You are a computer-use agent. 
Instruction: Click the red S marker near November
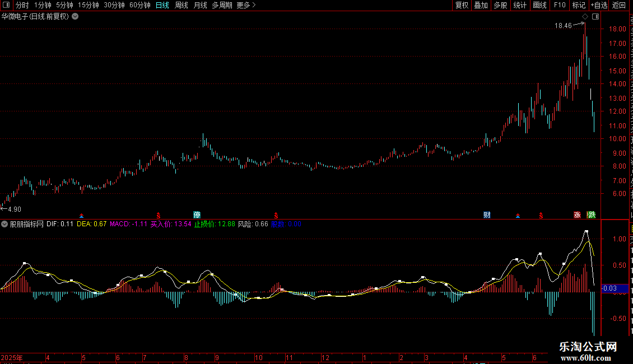coord(276,216)
